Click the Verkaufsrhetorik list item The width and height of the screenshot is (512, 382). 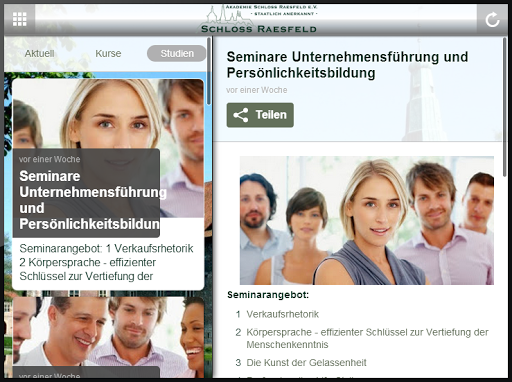282,314
